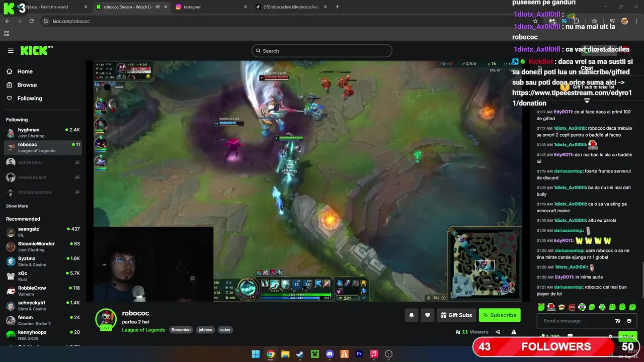Click the sclav tag
Screen dimensions: 644x362
(x=225, y=330)
